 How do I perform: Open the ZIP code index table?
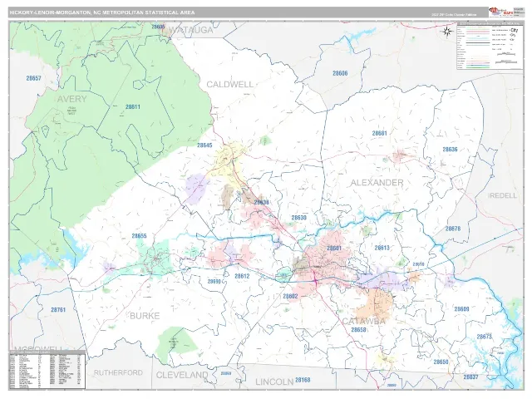(47, 369)
